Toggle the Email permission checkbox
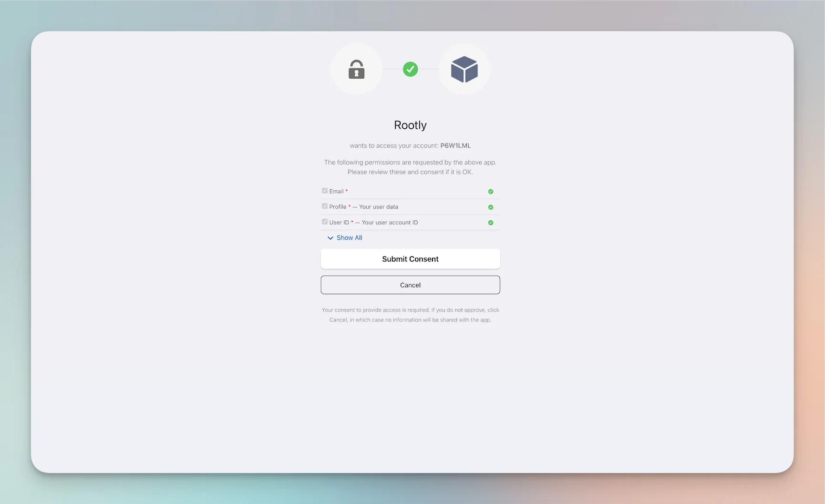 pos(324,191)
